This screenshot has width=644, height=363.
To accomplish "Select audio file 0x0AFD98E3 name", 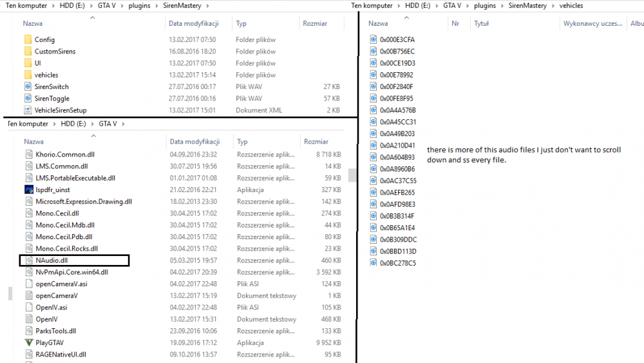I will coord(397,204).
